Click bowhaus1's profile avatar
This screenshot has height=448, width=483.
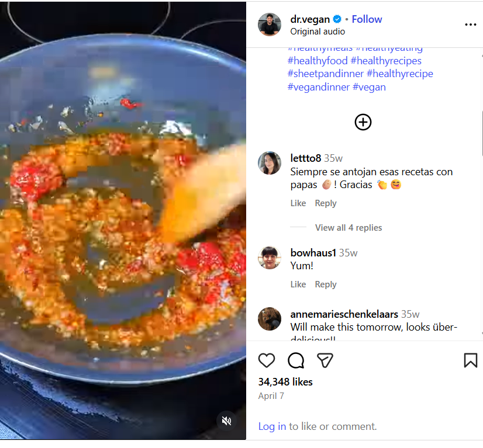coord(270,258)
